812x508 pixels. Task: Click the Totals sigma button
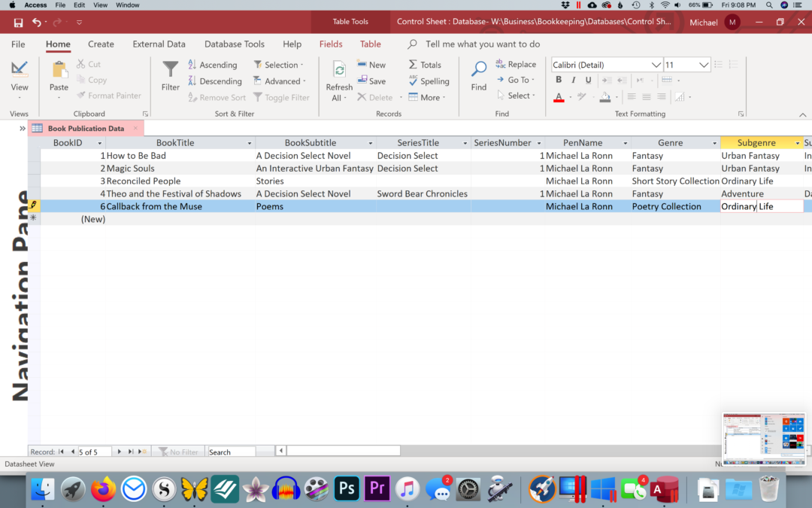coord(425,65)
